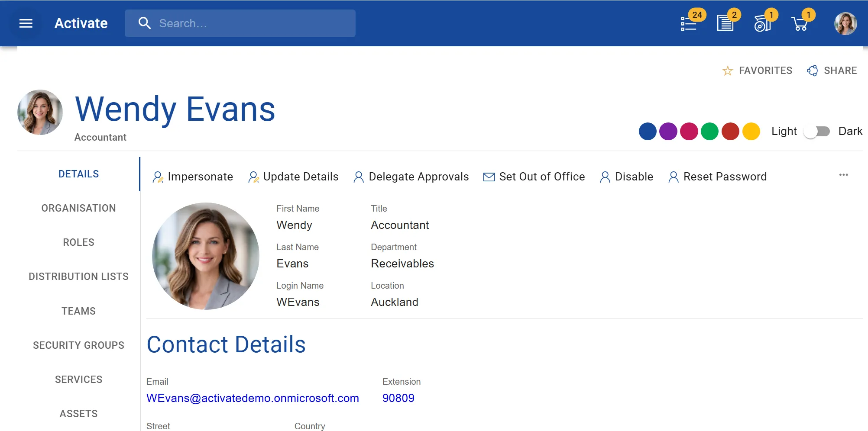This screenshot has height=431, width=868.
Task: Click the Set Out of Office envelope icon
Action: (489, 177)
